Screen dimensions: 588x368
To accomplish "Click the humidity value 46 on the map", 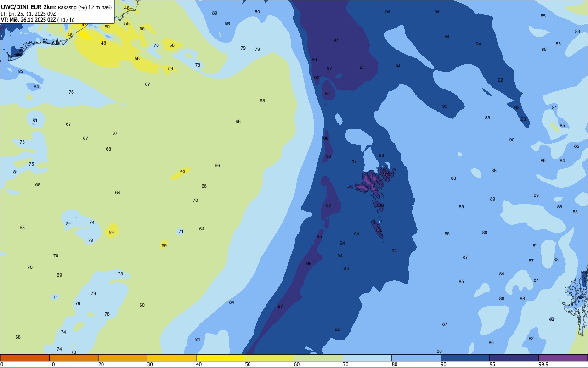I will (70, 35).
